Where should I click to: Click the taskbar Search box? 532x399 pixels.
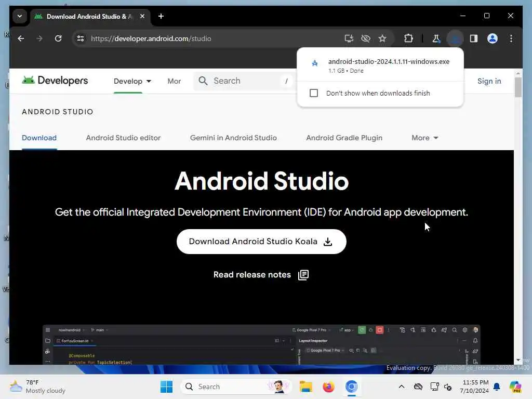tap(236, 387)
